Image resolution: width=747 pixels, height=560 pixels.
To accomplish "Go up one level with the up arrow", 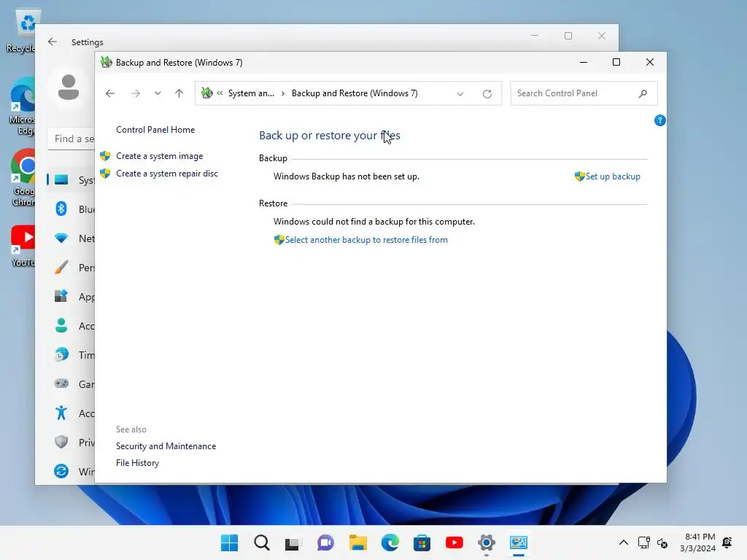I will click(x=179, y=93).
